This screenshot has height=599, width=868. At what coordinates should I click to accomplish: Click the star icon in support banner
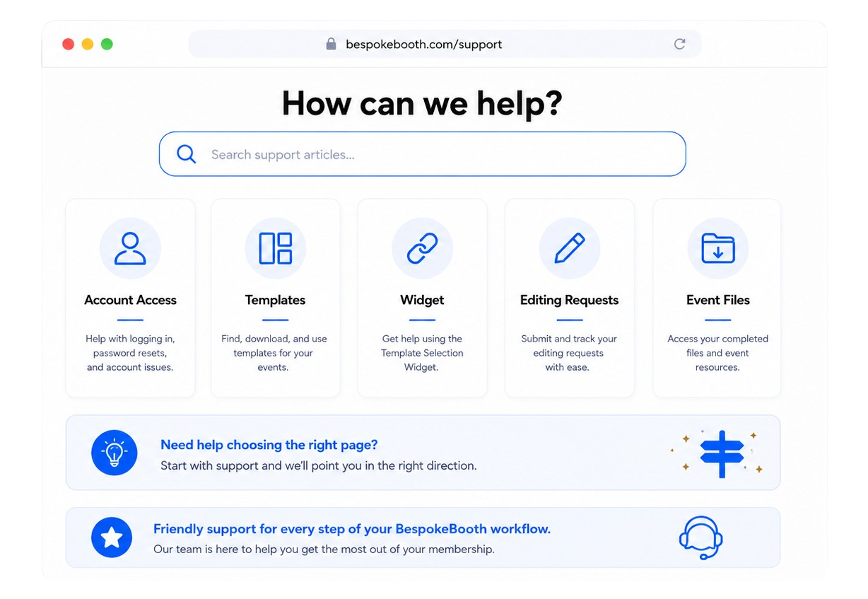coord(112,537)
